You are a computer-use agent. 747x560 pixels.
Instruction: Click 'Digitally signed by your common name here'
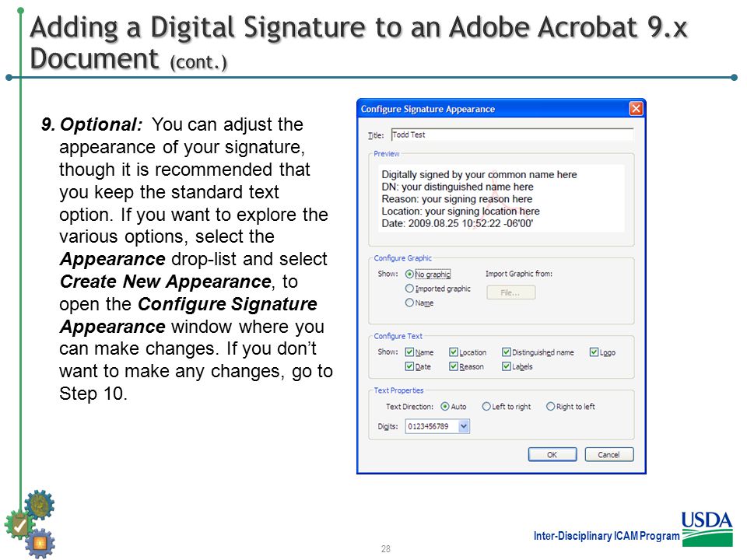[479, 175]
